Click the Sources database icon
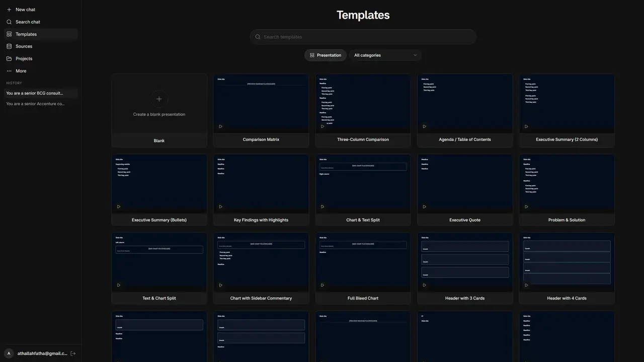Screen dimensions: 644x362 click(x=9, y=46)
